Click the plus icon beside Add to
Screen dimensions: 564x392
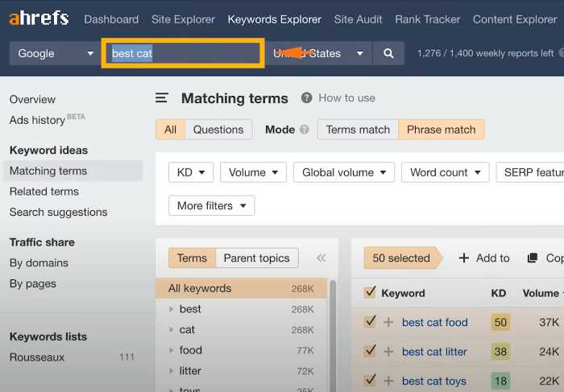(x=464, y=258)
